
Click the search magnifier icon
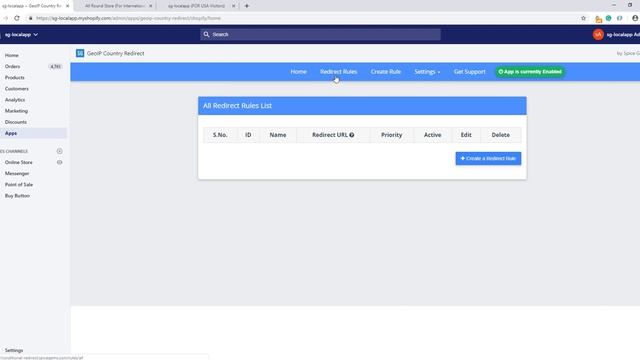click(206, 34)
